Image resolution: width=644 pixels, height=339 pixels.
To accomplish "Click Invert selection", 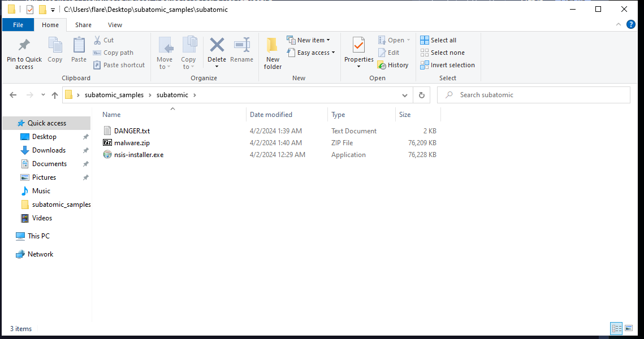I will 447,65.
